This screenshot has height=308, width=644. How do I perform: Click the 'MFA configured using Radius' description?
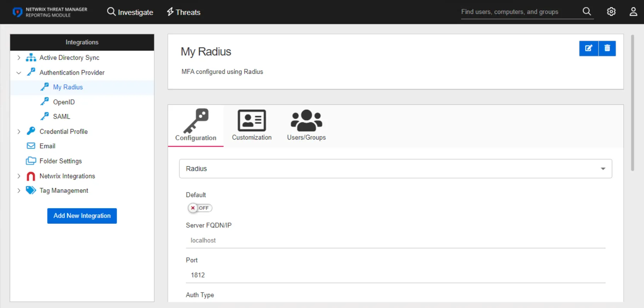tap(222, 72)
